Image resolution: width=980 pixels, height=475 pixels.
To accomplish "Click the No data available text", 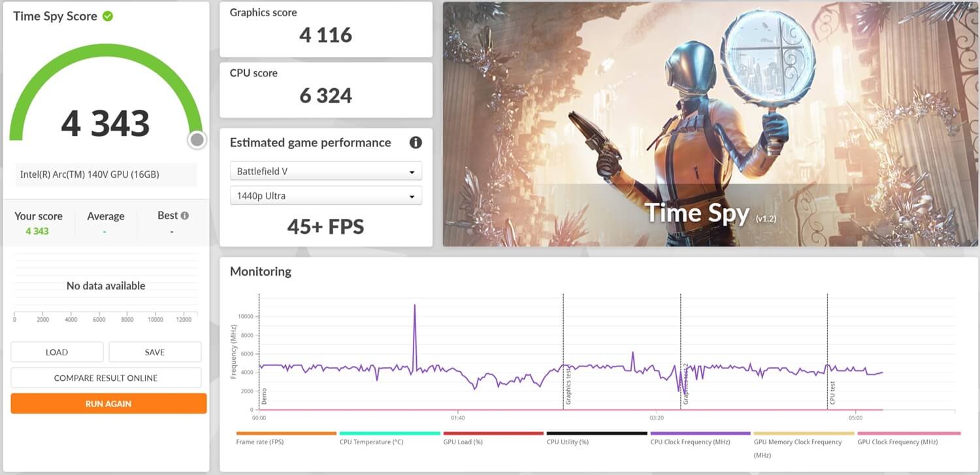I will click(106, 286).
